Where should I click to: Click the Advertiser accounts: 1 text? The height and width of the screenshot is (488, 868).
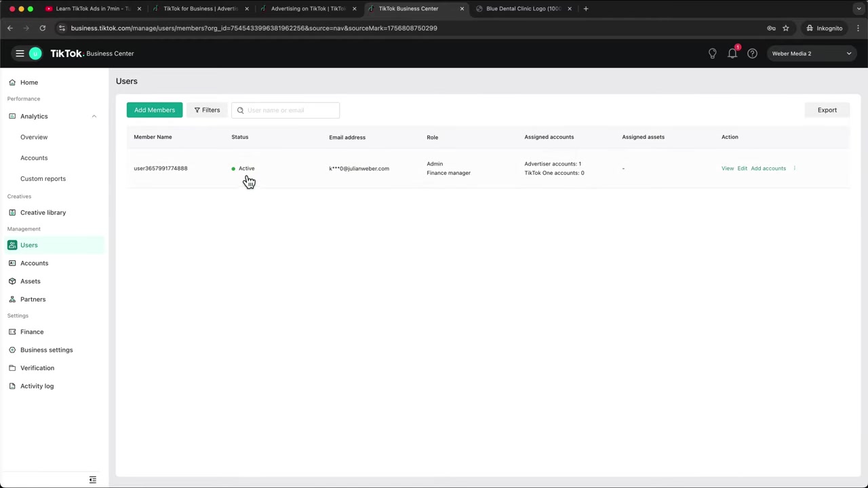pyautogui.click(x=553, y=164)
